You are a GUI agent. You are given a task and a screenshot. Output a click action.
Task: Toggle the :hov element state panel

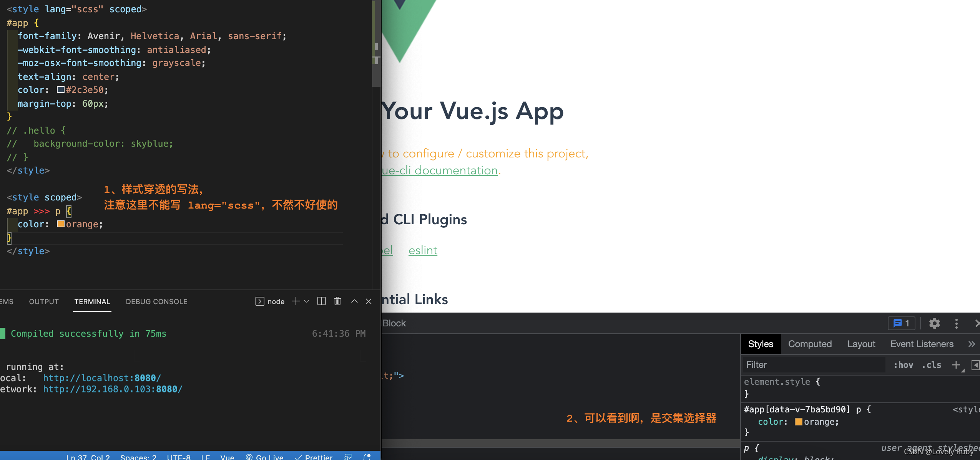click(x=903, y=365)
